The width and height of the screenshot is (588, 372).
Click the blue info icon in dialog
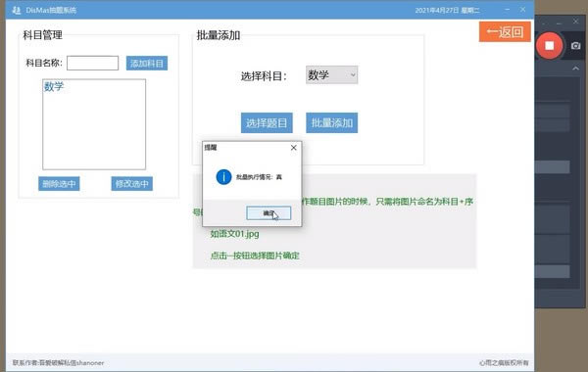pos(223,177)
